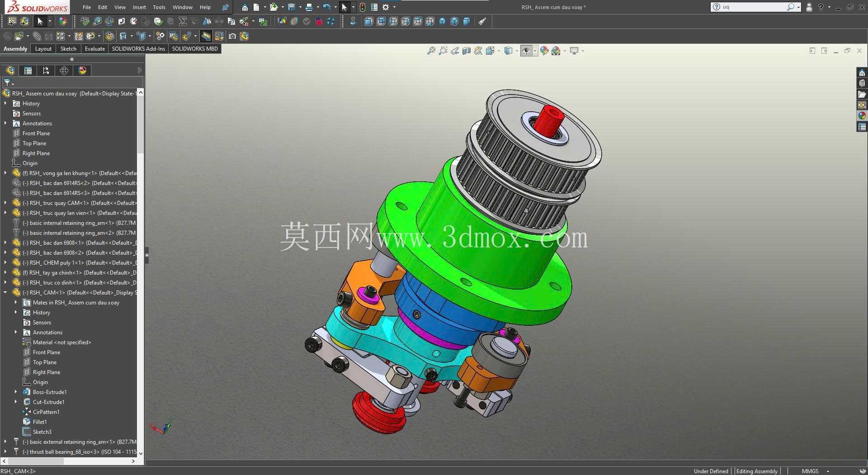Click the Apply Scene icon
The image size is (868, 475).
556,51
